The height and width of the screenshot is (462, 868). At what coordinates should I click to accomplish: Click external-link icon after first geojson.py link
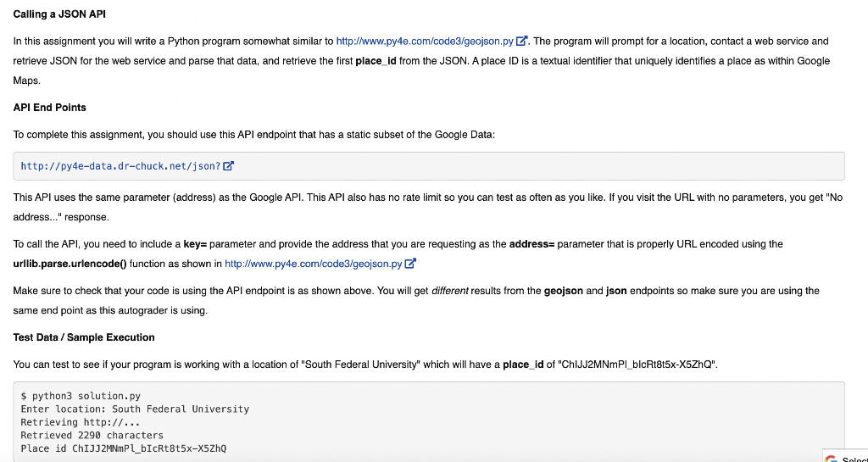(521, 41)
